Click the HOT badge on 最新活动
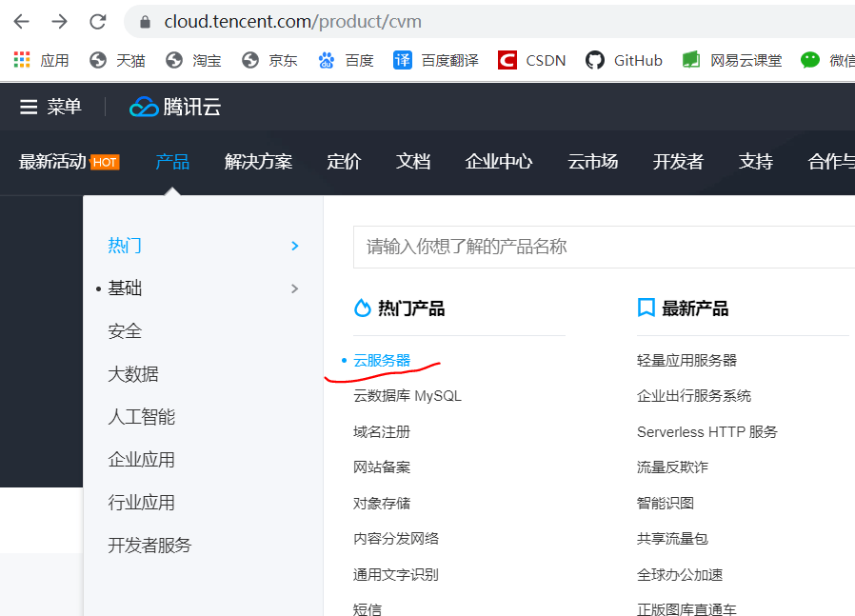 (x=105, y=162)
